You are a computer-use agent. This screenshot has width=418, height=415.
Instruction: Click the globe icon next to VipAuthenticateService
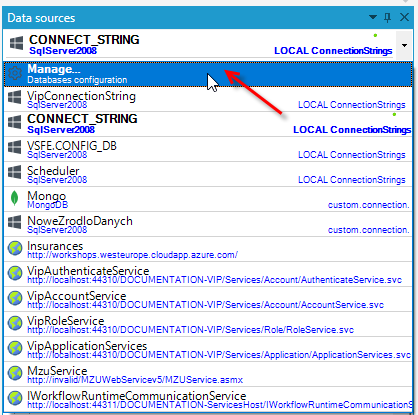pos(15,273)
